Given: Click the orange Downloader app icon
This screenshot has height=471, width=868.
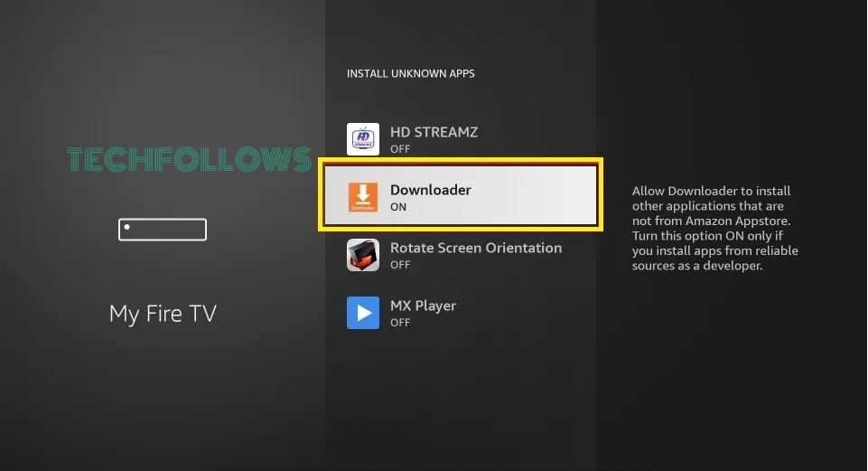Looking at the screenshot, I should (362, 197).
